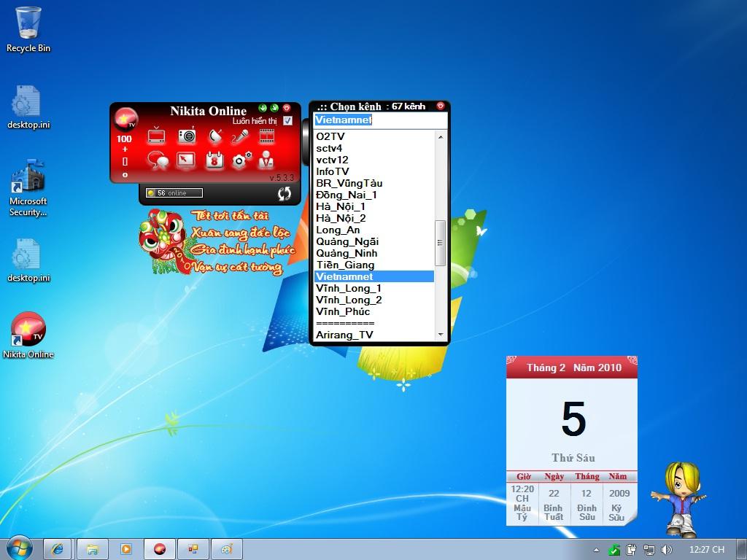747x560 pixels.
Task: Select the Hà_Nội_2 channel
Action: coord(374,218)
